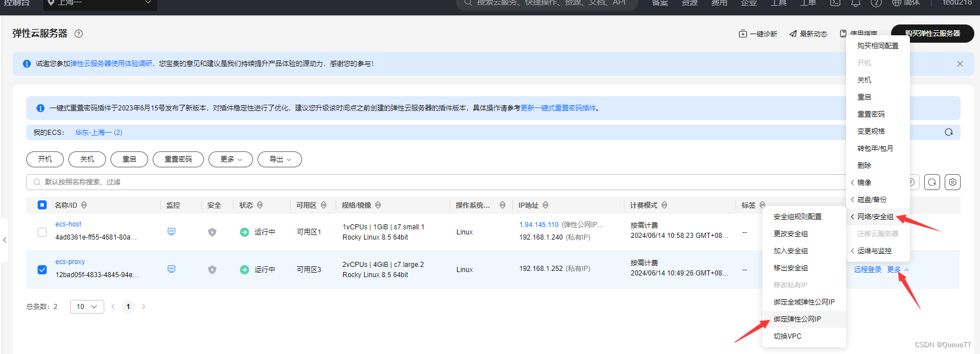
Task: Open the page size 10 dropdown
Action: (87, 307)
